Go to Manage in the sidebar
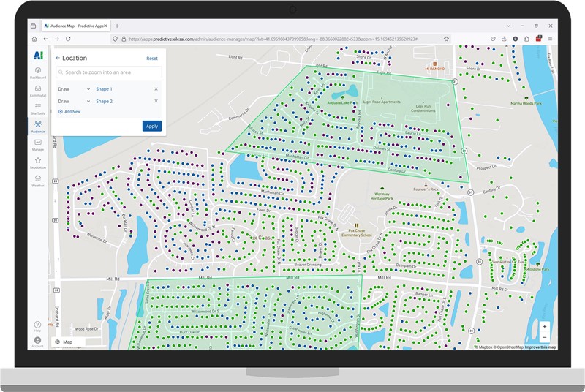 (x=37, y=143)
